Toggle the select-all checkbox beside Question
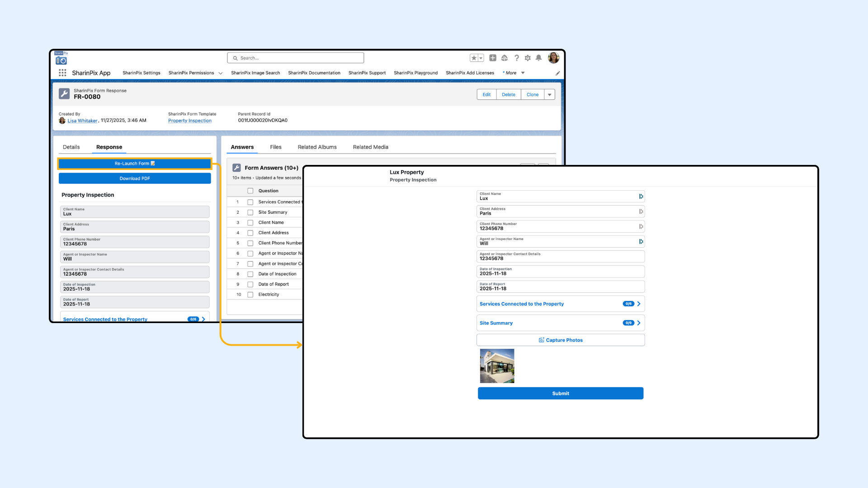Viewport: 868px width, 488px height. coord(250,191)
